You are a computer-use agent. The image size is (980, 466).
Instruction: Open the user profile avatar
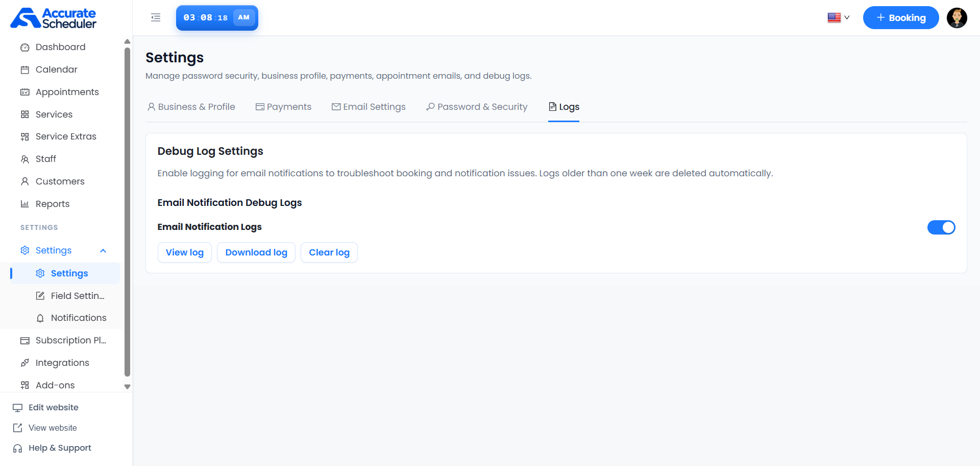957,18
